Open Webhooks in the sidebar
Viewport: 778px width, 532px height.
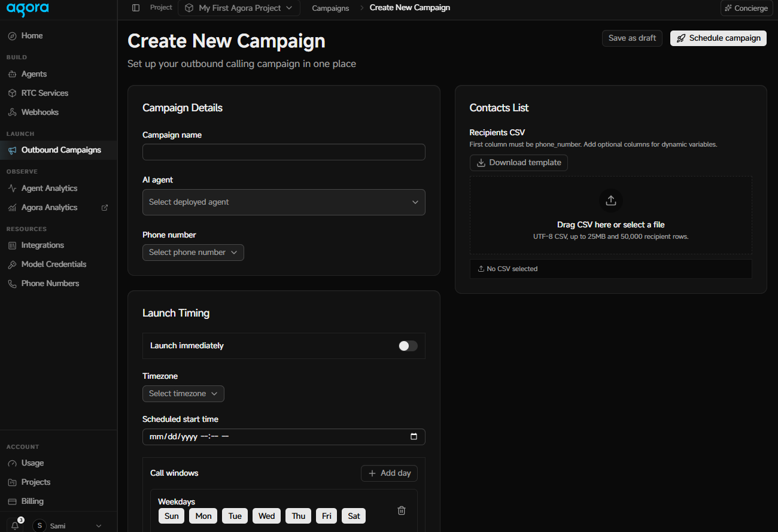click(59, 113)
